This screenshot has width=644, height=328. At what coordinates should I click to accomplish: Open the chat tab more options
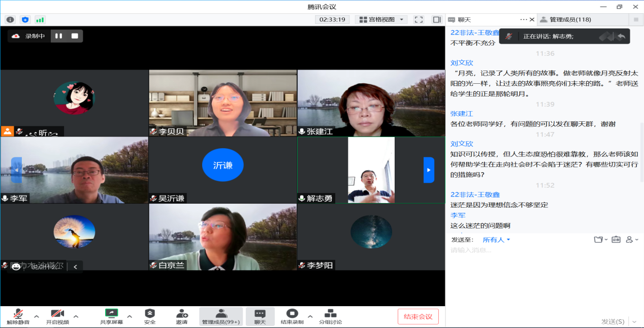pos(524,20)
